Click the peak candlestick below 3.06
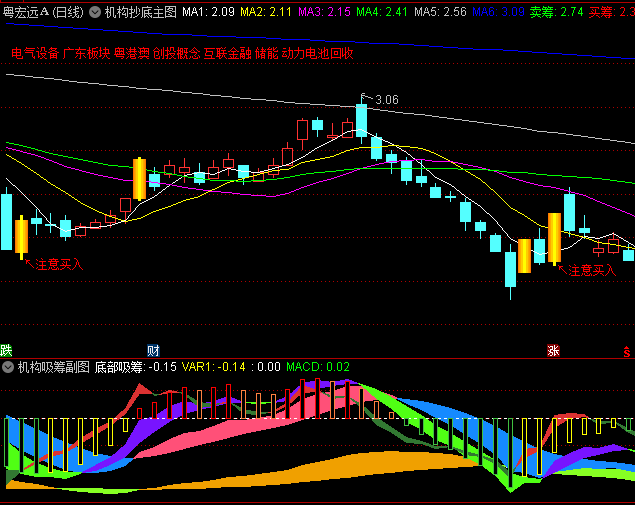This screenshot has height=505, width=635. [x=361, y=120]
